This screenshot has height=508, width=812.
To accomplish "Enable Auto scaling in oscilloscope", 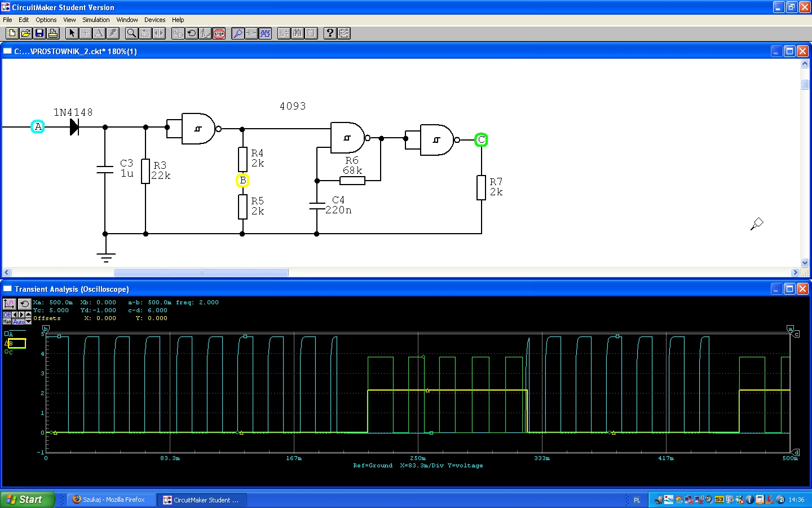I will 19,322.
